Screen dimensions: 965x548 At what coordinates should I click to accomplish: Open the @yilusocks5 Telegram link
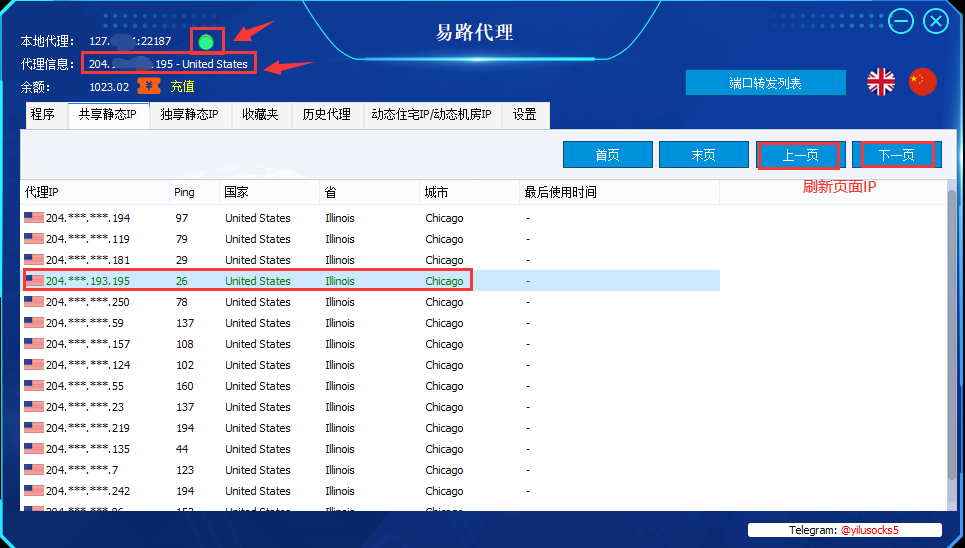[x=869, y=530]
